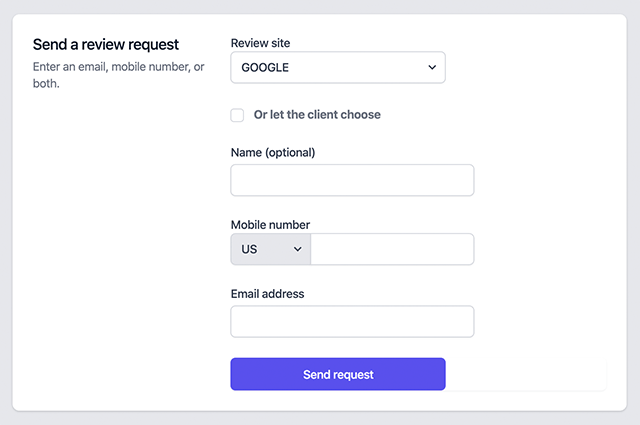
Task: Click the 'Email address' field label
Action: pos(267,294)
